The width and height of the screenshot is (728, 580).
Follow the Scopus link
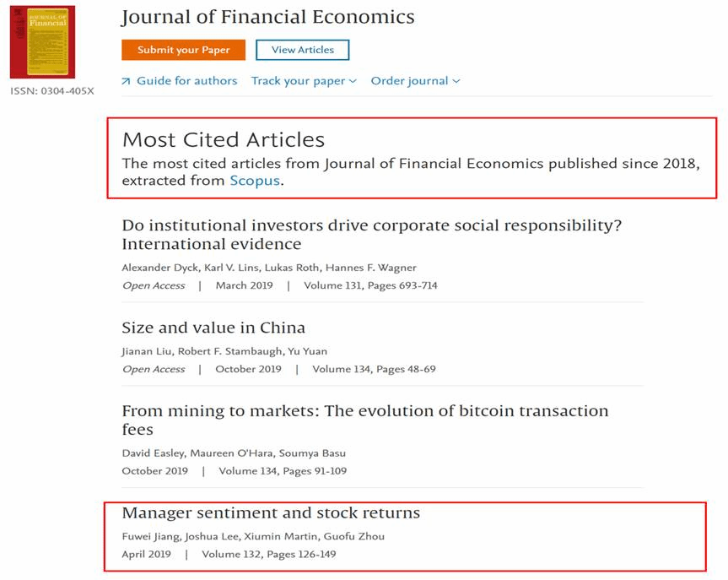click(254, 181)
